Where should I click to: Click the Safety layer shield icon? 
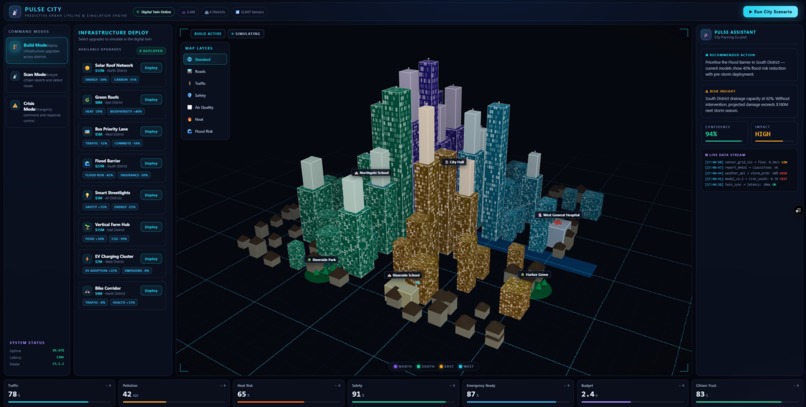coord(190,95)
